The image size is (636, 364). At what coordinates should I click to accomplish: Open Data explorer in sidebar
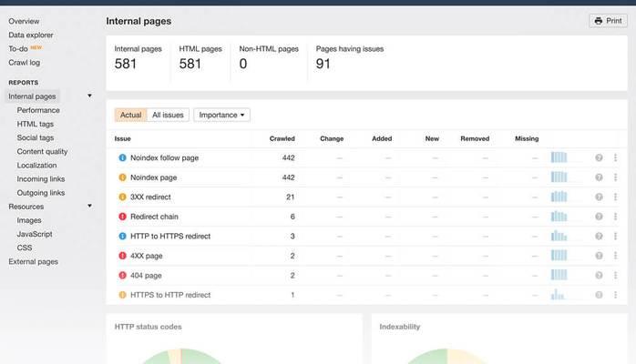(31, 35)
